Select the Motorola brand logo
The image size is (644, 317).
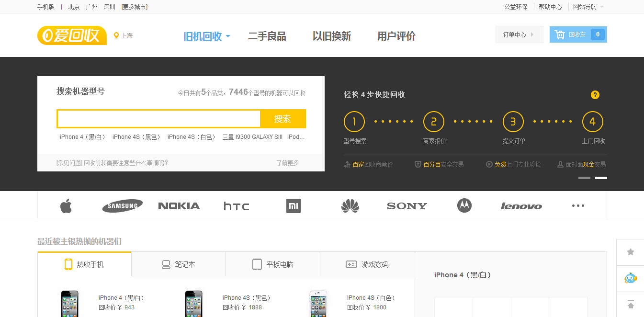[x=464, y=206]
